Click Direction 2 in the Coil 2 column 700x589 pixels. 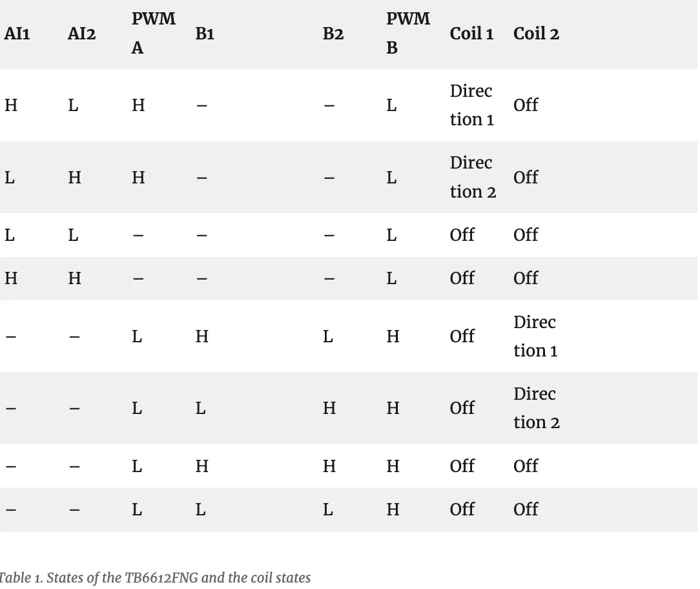point(536,408)
